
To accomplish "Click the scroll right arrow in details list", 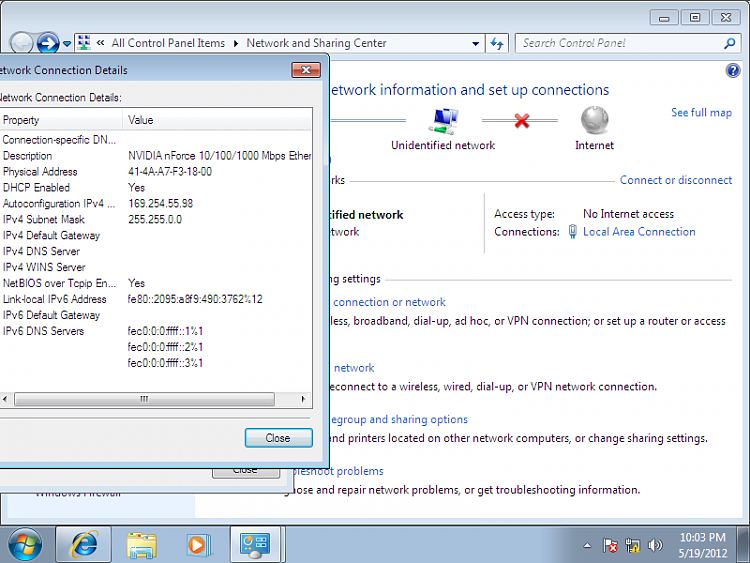I will click(x=303, y=399).
